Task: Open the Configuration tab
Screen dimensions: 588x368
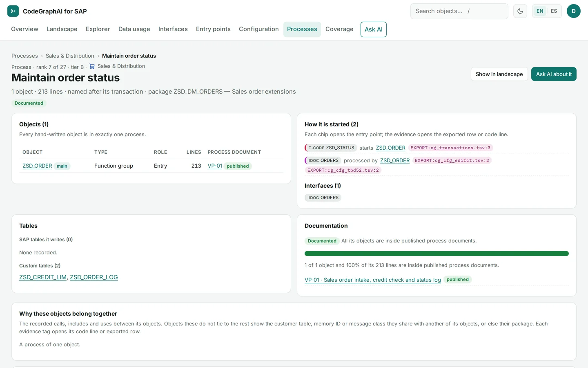Action: click(259, 29)
